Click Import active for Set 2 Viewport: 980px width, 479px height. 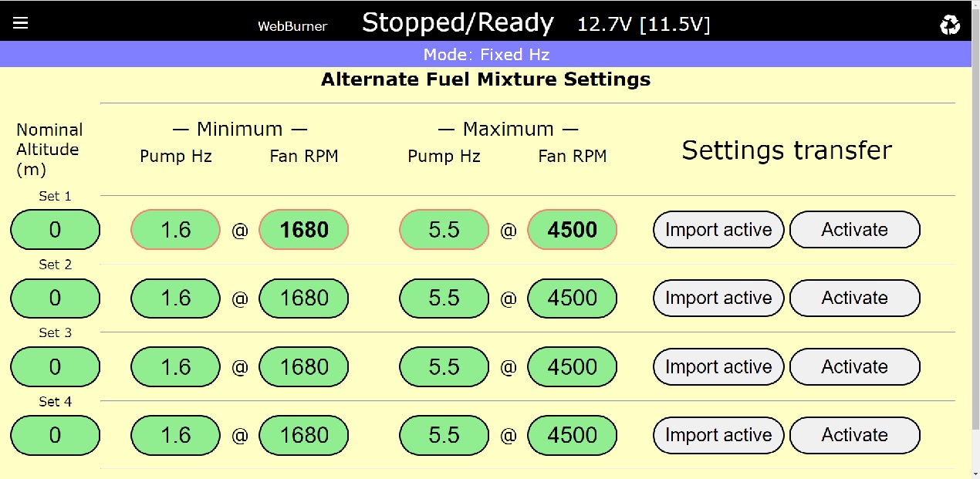pyautogui.click(x=718, y=299)
